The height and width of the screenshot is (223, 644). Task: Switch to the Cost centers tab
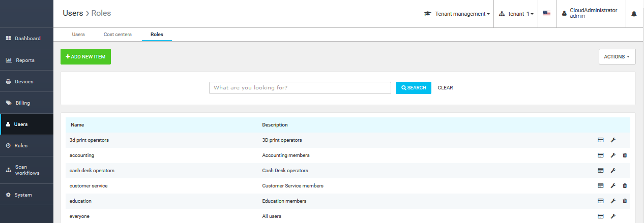[118, 35]
